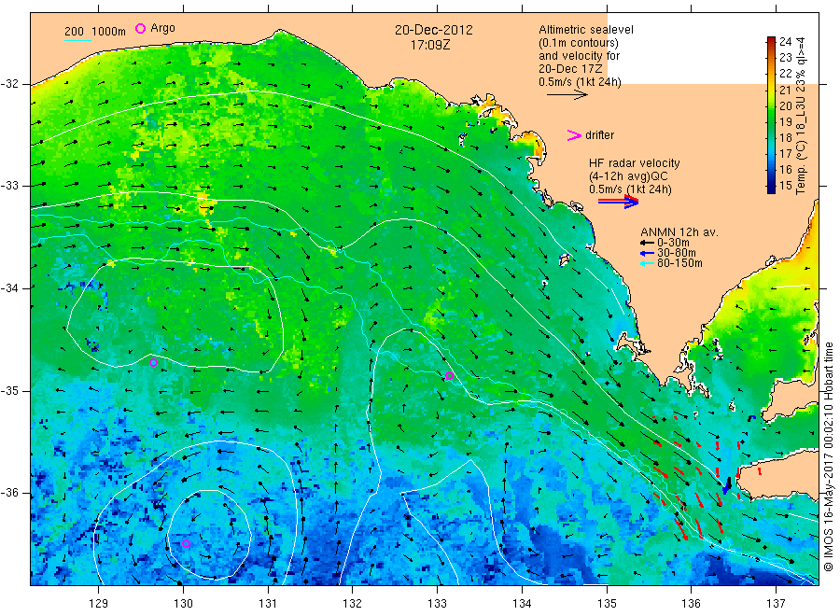Click the longitude label 133

(437, 604)
